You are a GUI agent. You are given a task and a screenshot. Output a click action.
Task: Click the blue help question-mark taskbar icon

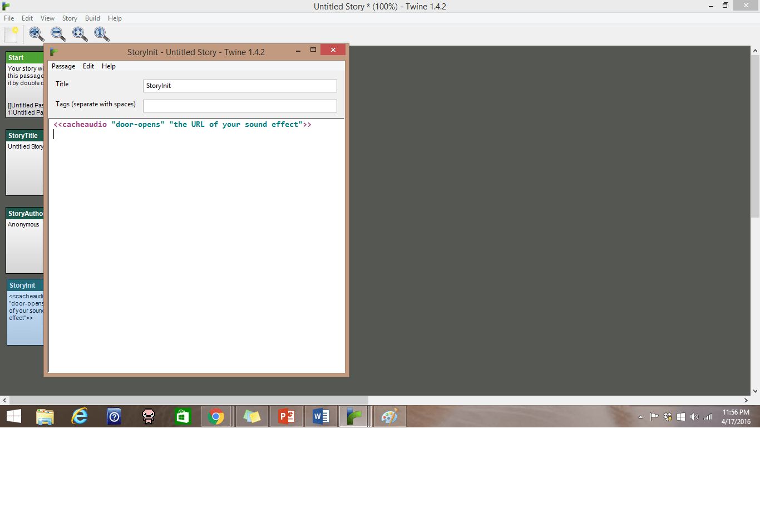click(x=114, y=416)
